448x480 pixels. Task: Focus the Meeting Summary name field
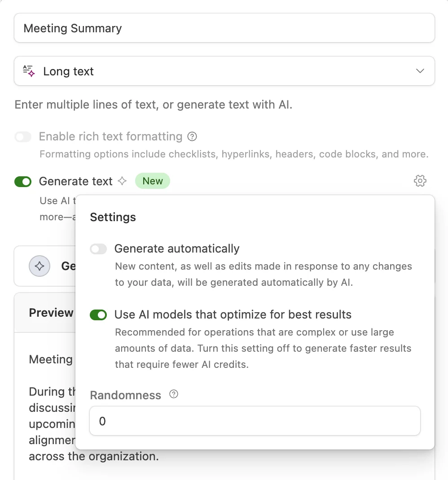(224, 28)
